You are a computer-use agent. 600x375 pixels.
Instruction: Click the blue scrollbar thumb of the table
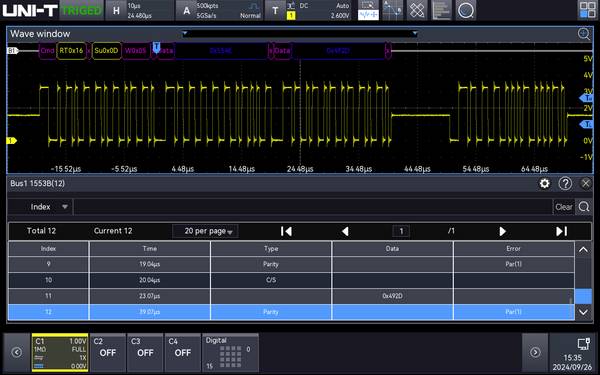(x=583, y=296)
